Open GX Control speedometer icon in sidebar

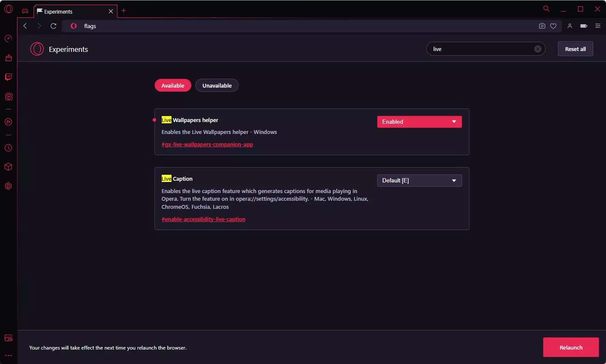(x=8, y=39)
